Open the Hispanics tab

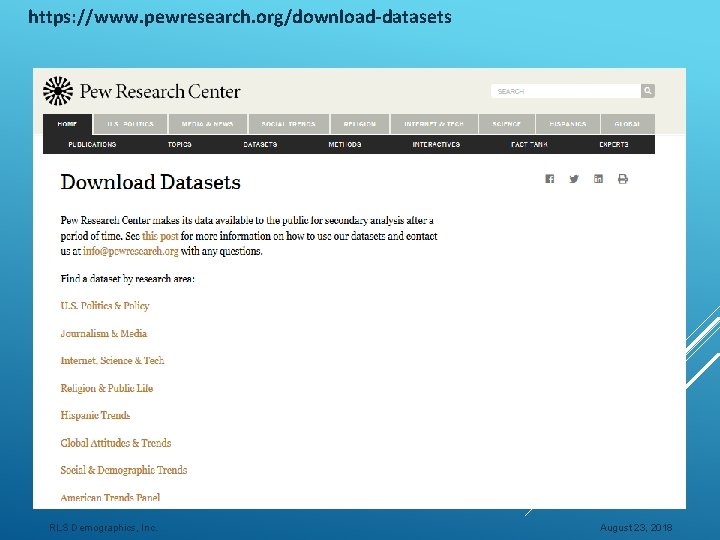point(568,124)
